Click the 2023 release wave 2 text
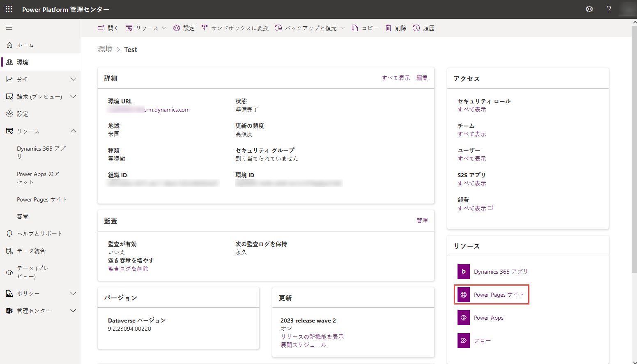This screenshot has width=637, height=364. click(x=308, y=321)
